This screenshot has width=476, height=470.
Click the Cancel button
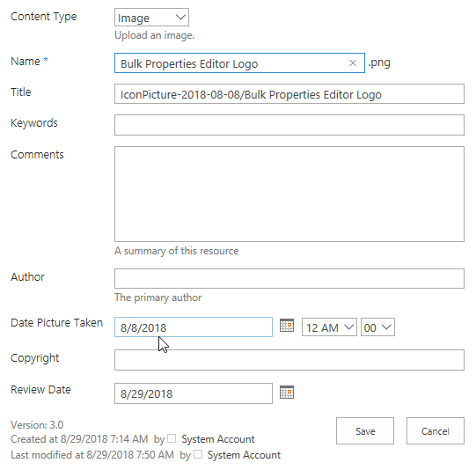(436, 431)
